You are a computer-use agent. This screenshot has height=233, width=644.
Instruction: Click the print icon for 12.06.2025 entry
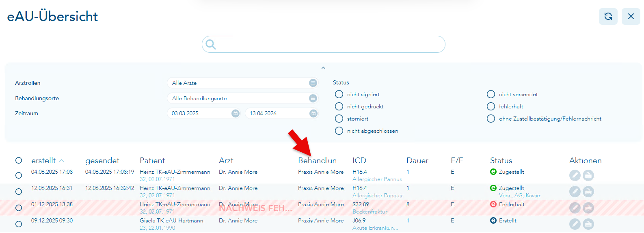tap(588, 192)
